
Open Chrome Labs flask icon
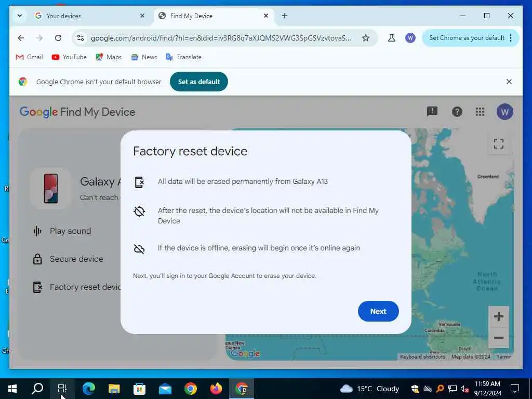point(392,38)
